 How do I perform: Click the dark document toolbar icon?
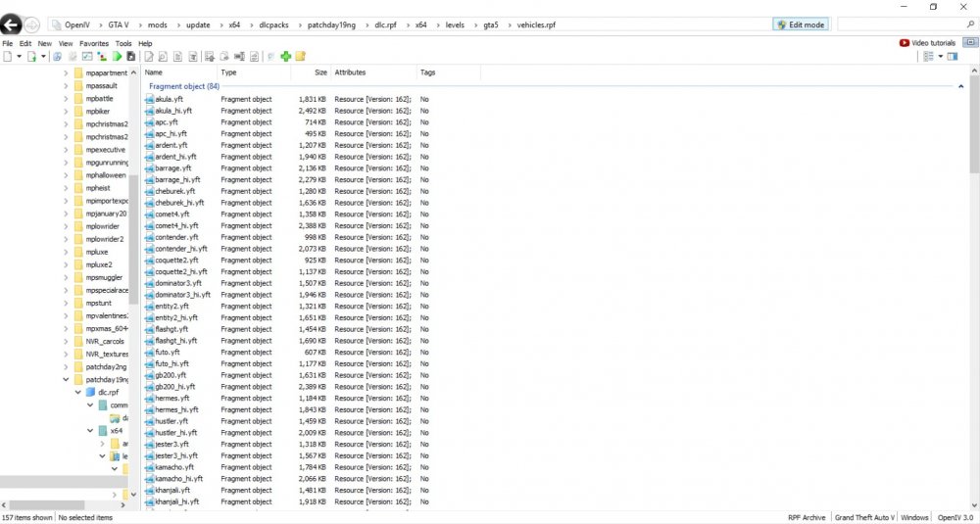click(x=130, y=56)
